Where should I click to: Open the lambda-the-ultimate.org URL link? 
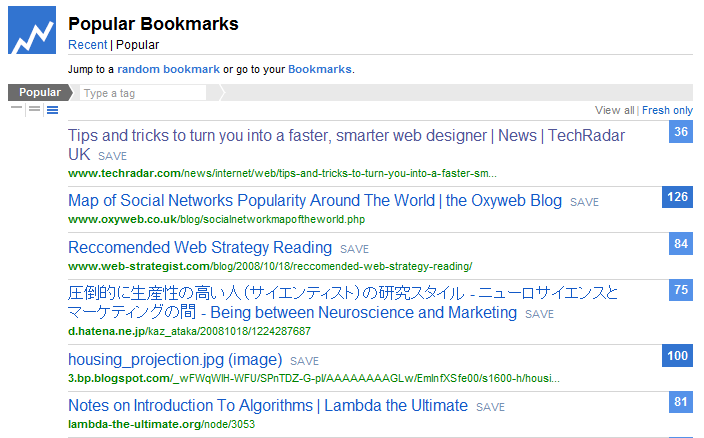tap(162, 425)
